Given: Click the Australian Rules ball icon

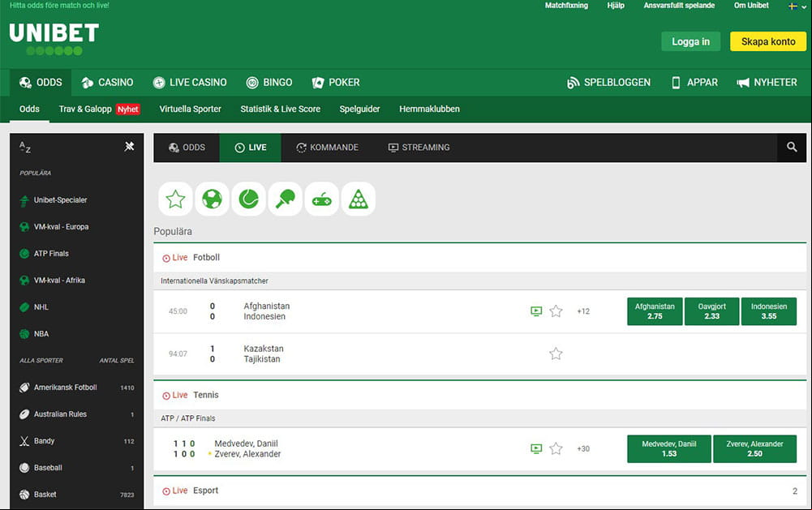Looking at the screenshot, I should (24, 414).
